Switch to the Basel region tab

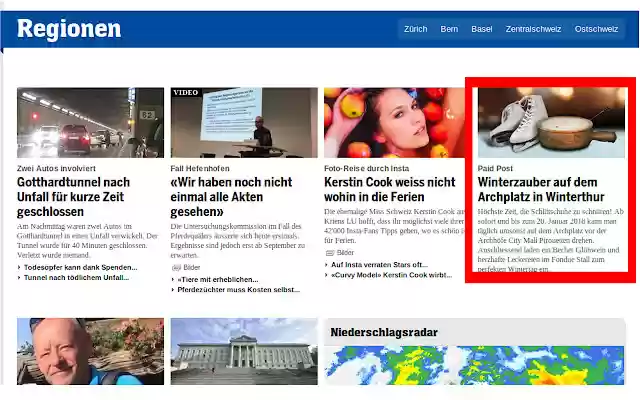click(x=482, y=29)
